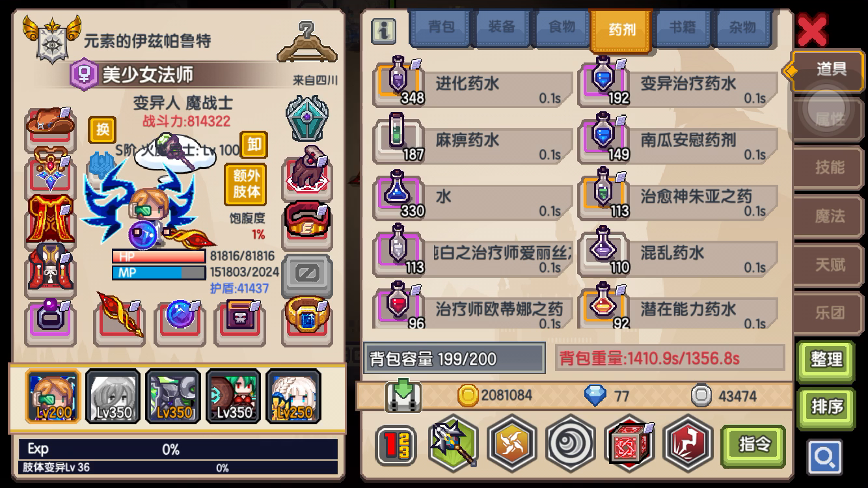This screenshot has width=868, height=488.
Task: Open the 技能 side tab
Action: [830, 167]
